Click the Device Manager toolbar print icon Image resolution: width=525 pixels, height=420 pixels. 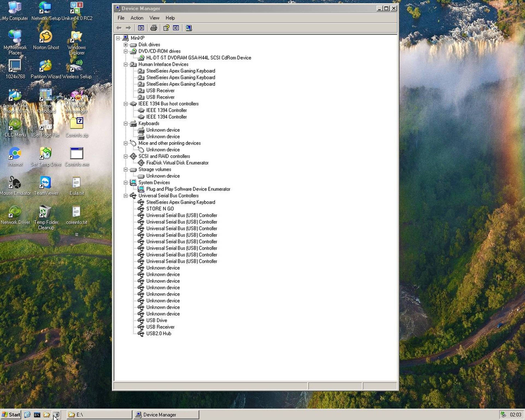(x=153, y=28)
